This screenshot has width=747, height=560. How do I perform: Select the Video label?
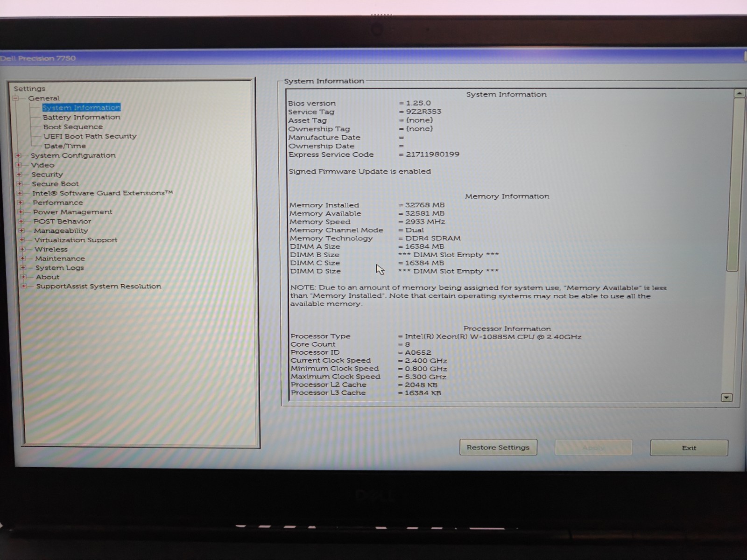coord(42,165)
